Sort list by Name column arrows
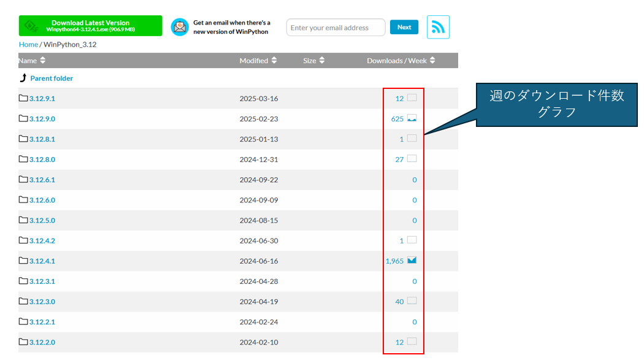Screen dimensions: 644x363 pos(43,60)
